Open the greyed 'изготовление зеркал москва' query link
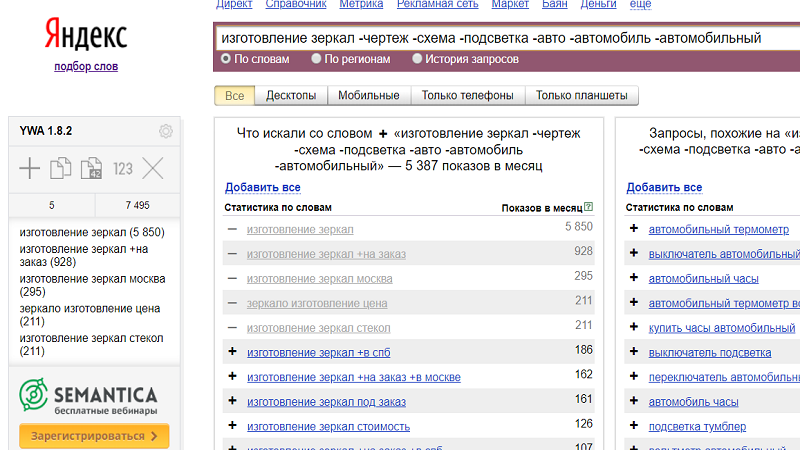Viewport: 800px width, 450px height. click(320, 279)
